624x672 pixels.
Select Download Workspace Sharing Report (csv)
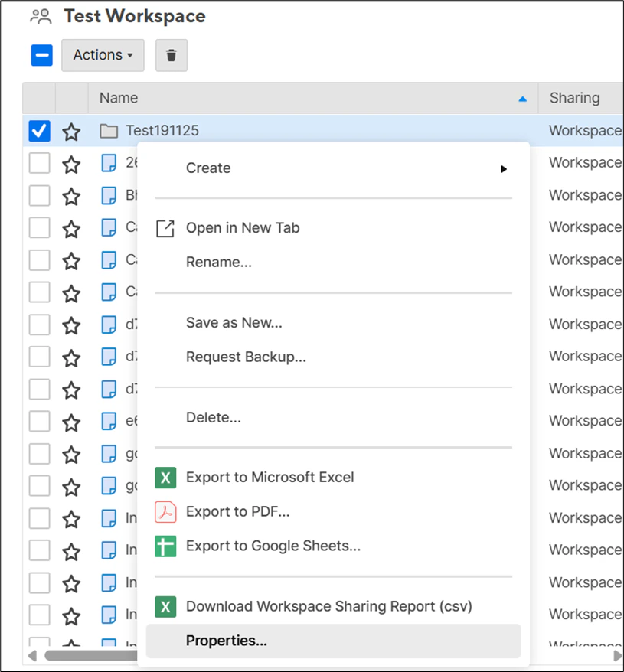click(x=334, y=606)
